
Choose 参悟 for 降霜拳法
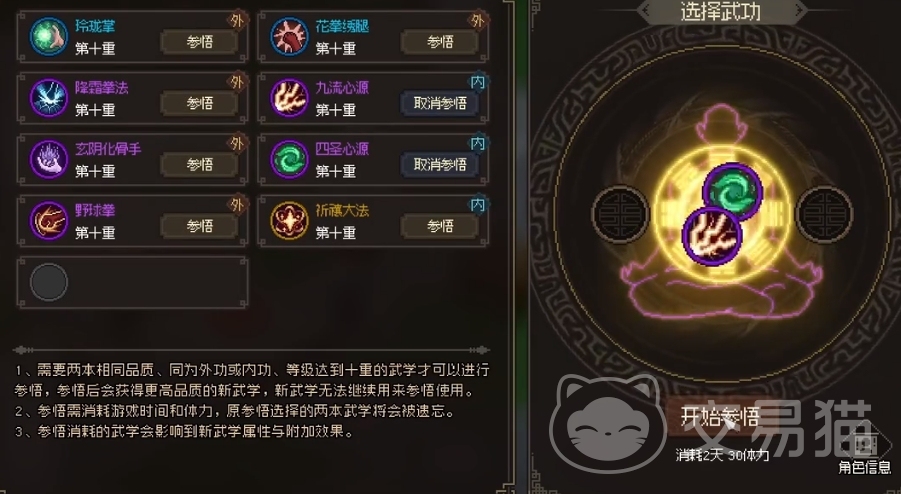(x=199, y=103)
